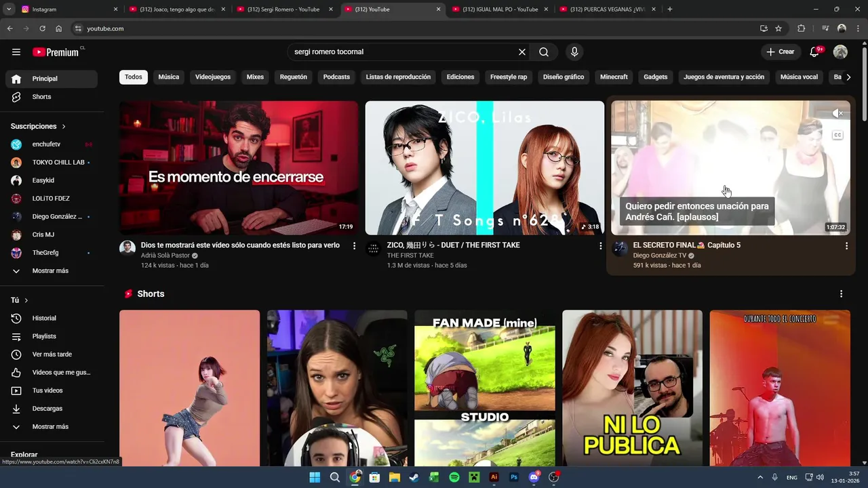The image size is (868, 488).
Task: Open the ZICO DUET THE FIRST TAKE thumbnail
Action: coord(484,168)
